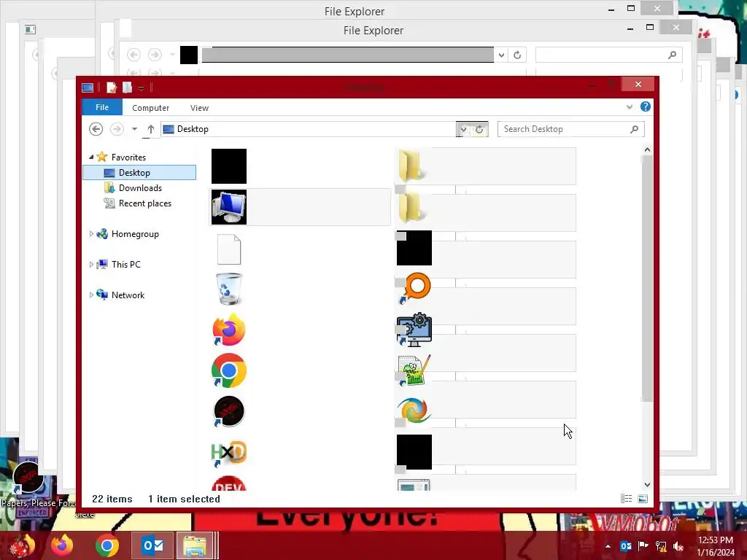Viewport: 747px width, 560px height.
Task: Select Network in navigation pane
Action: (x=128, y=295)
